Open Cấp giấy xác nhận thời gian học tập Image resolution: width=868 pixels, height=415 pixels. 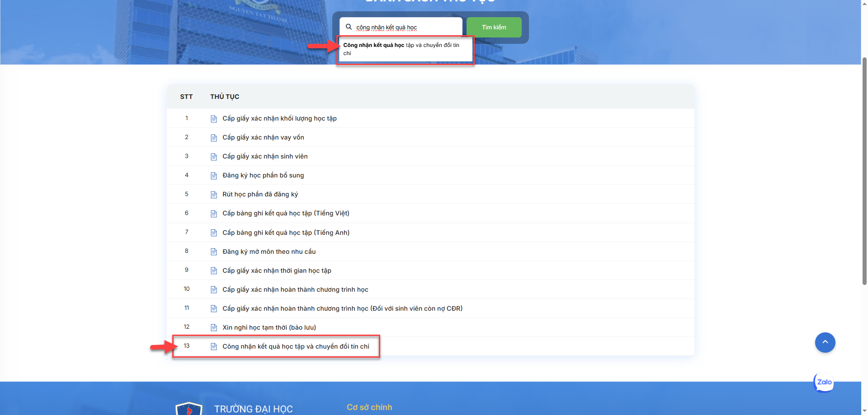(277, 270)
